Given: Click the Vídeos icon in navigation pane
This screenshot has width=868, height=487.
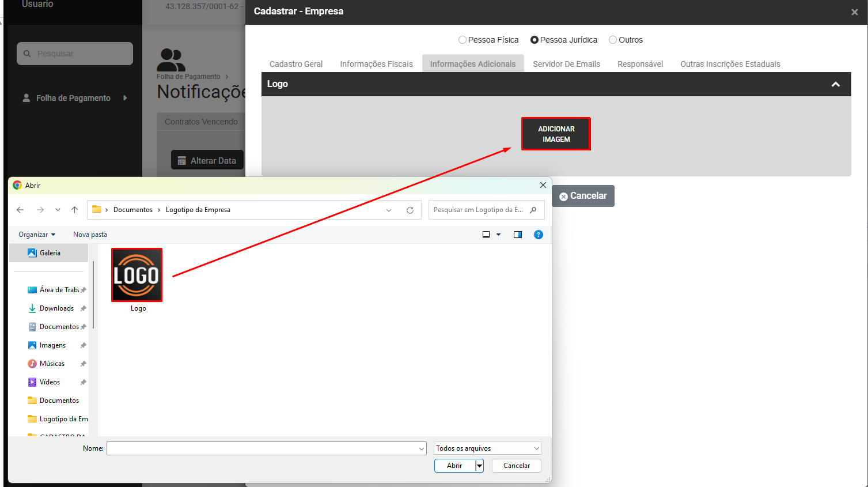Looking at the screenshot, I should 32,382.
